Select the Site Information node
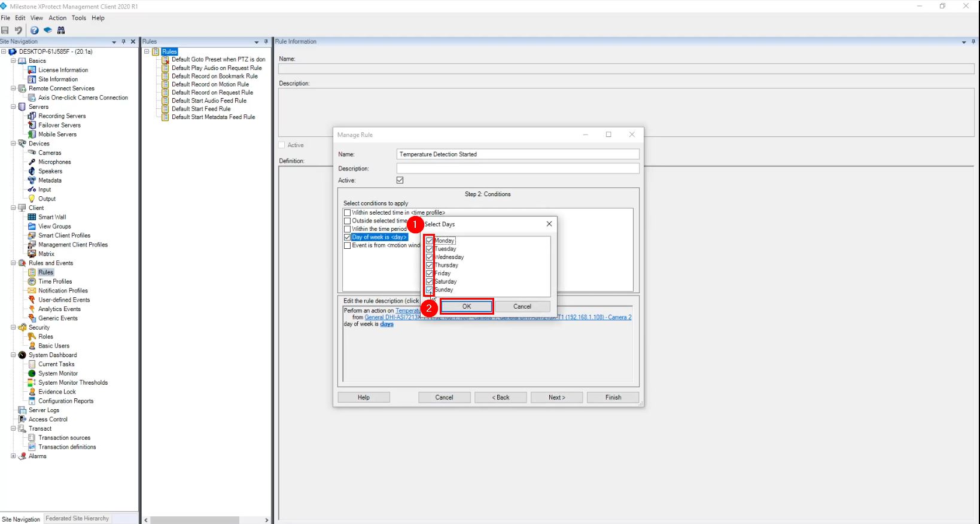The image size is (980, 524). click(58, 79)
